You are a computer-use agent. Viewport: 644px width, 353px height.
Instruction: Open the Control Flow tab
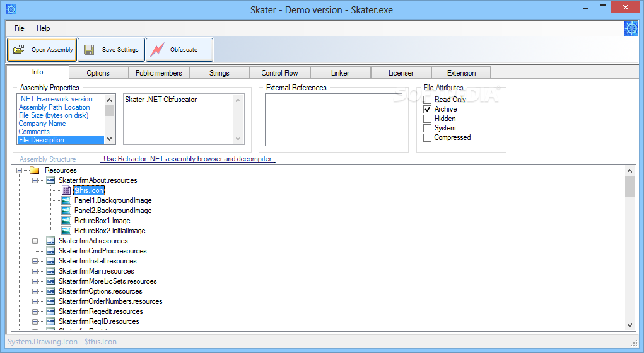point(279,73)
